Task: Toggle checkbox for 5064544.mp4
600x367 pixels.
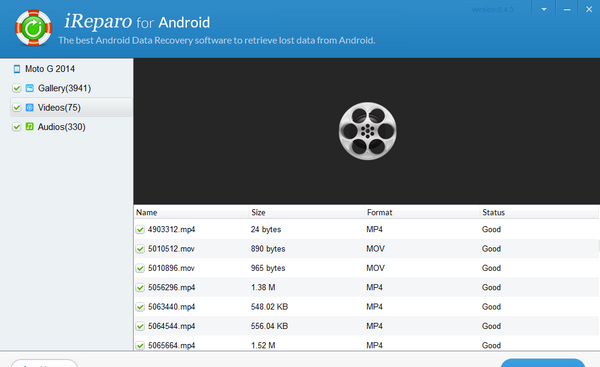Action: tap(140, 326)
